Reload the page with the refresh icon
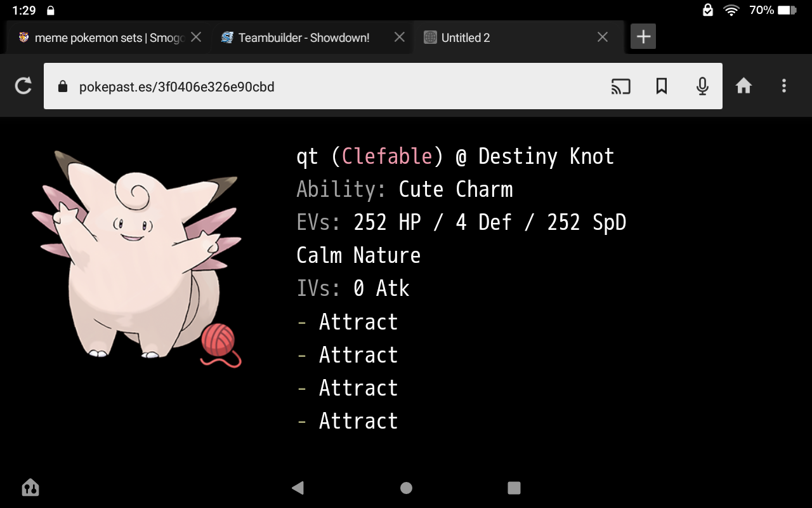Viewport: 812px width, 508px height. click(x=23, y=86)
